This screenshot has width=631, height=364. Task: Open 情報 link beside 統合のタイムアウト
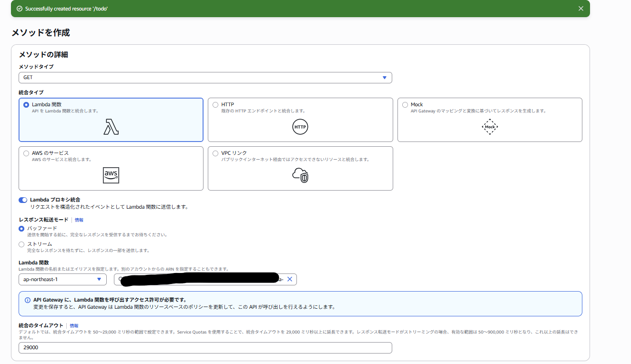click(74, 325)
